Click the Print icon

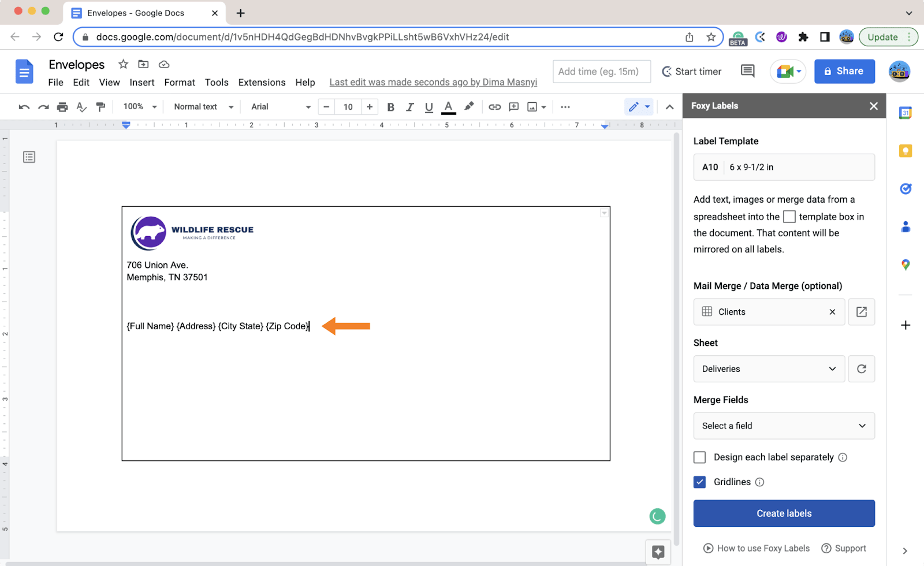coord(62,107)
